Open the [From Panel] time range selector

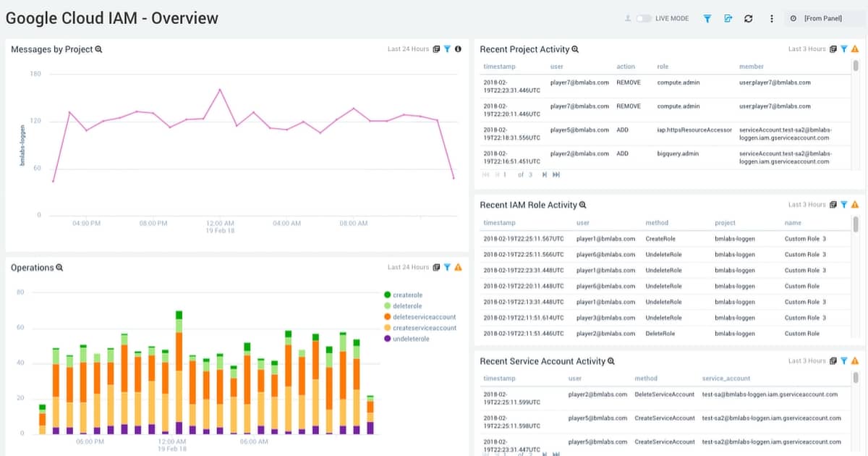[823, 18]
